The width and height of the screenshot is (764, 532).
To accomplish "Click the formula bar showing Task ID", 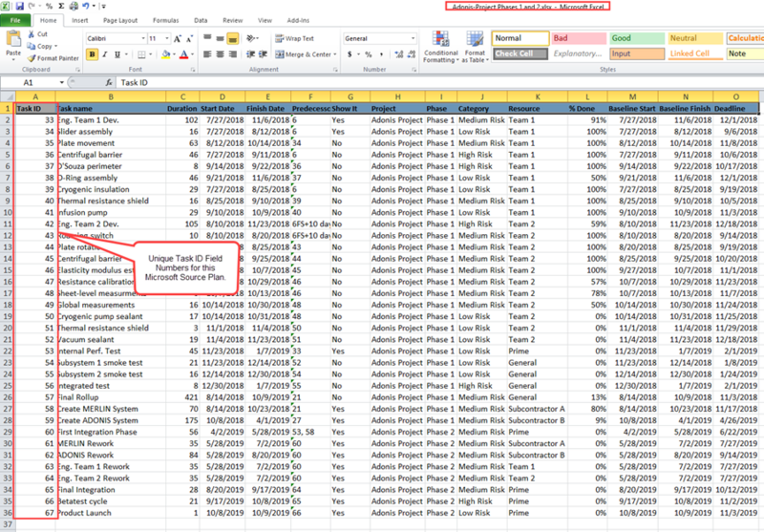I will [438, 83].
